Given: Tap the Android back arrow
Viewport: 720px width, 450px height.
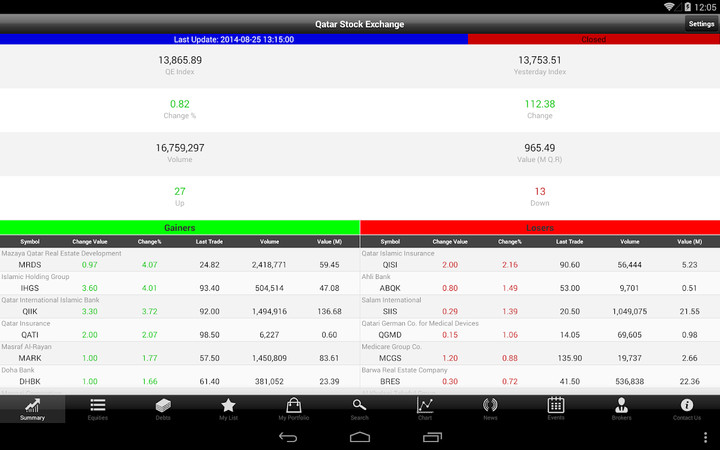Looking at the screenshot, I should point(288,437).
